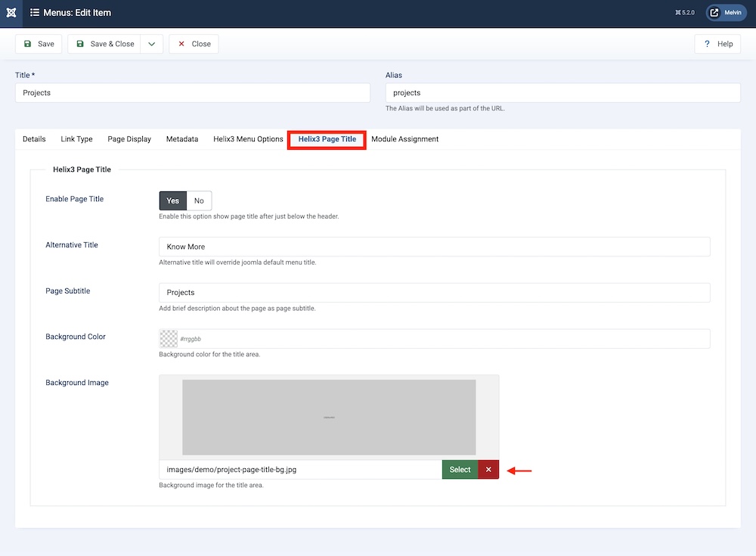Click Select to choose background image
The width and height of the screenshot is (756, 556).
point(460,470)
